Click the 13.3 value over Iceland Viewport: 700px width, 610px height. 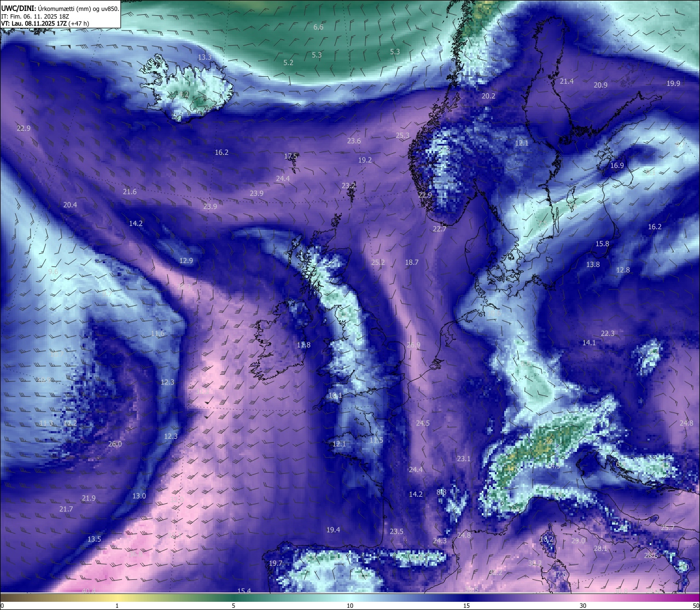coord(205,57)
